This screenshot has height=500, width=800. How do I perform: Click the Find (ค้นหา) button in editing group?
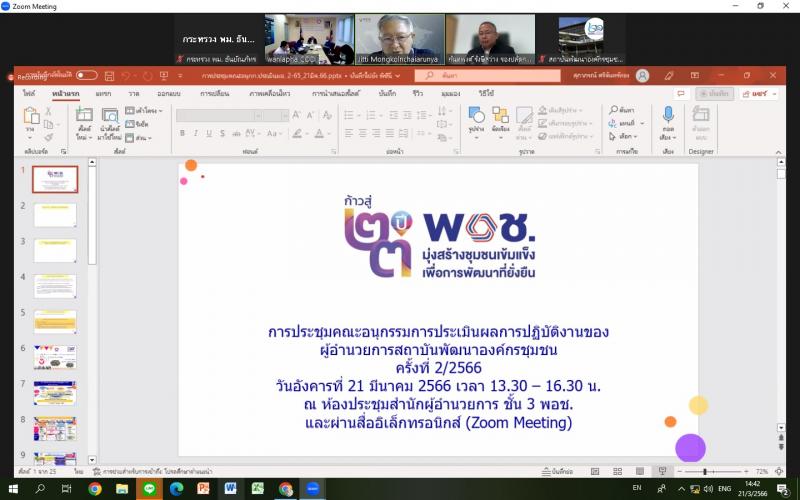tap(622, 110)
